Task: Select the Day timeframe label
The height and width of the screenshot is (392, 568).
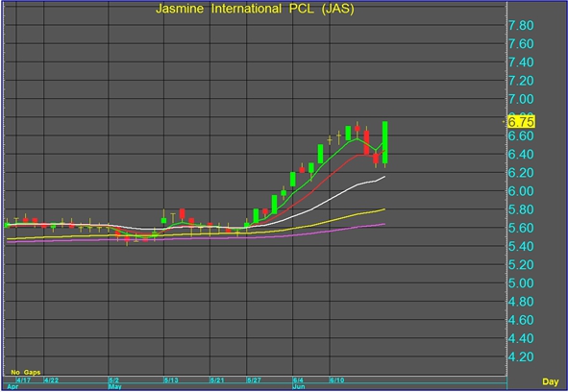Action: [550, 381]
